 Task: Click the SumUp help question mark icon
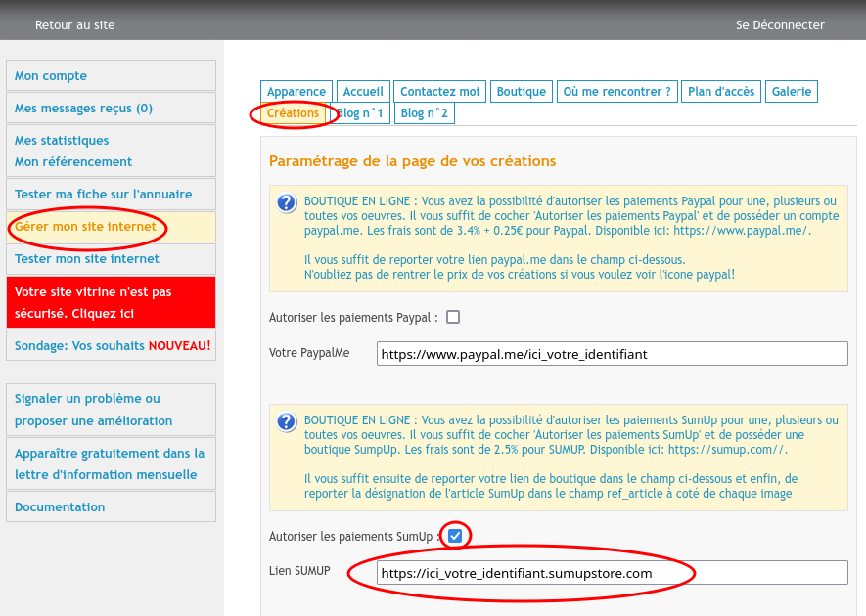(x=286, y=422)
